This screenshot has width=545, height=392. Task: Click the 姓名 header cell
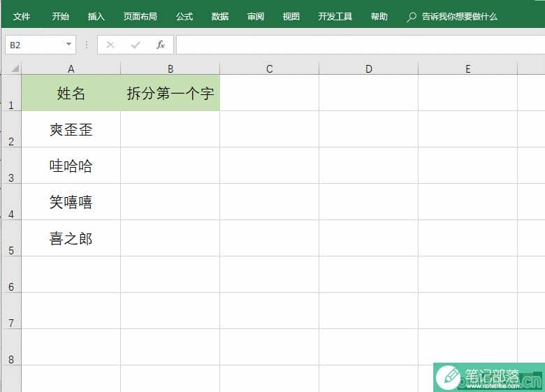(71, 93)
